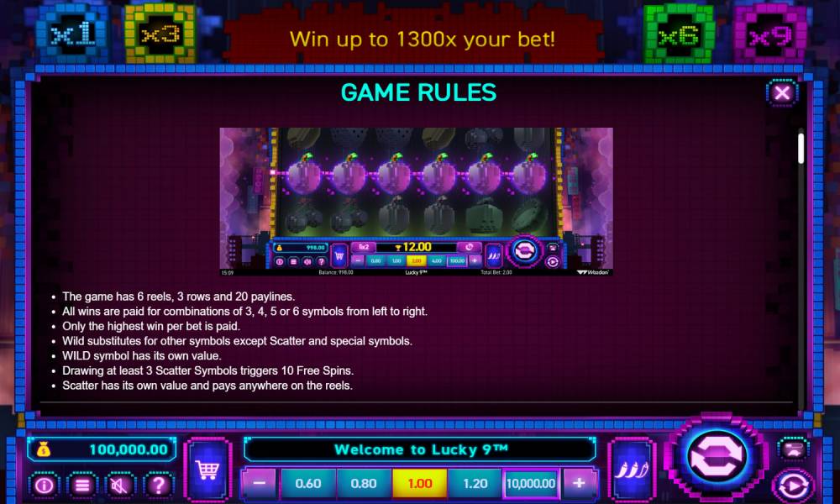
Task: Toggle the turbo mode icon above autoplay
Action: 794,449
